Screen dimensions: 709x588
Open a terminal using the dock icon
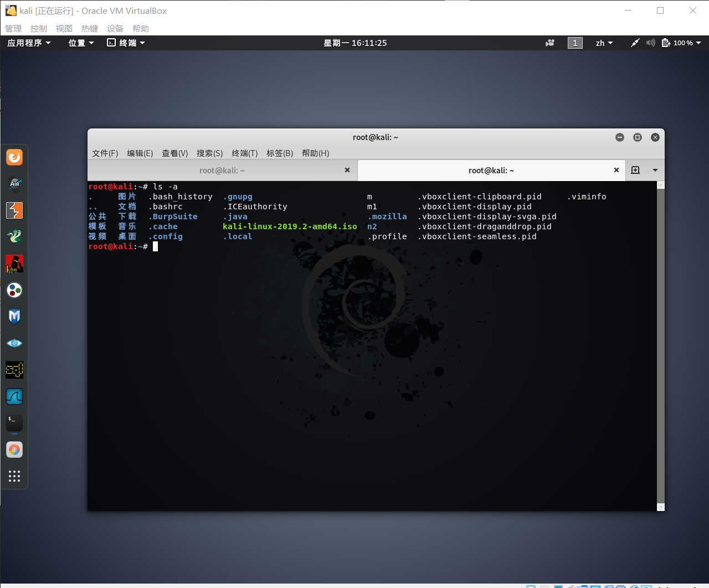14,422
